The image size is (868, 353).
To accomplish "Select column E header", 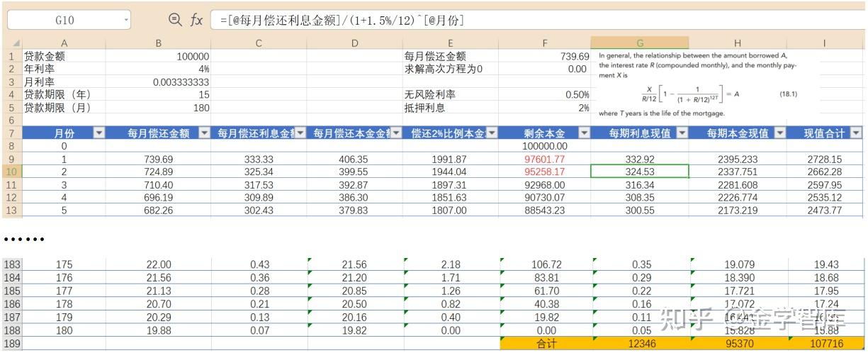I will pos(450,43).
